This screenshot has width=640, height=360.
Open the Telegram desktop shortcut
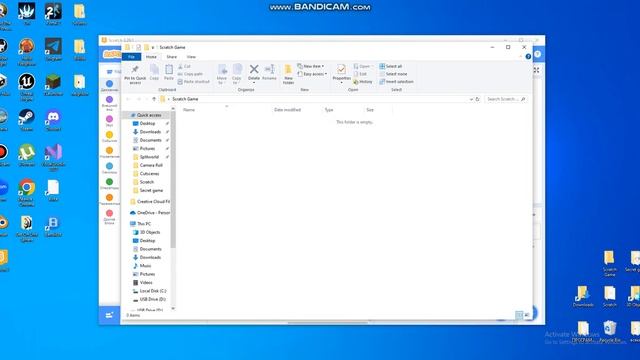tap(53, 49)
